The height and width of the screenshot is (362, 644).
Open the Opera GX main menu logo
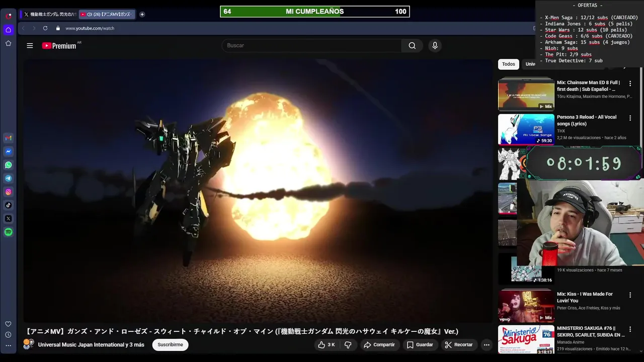(9, 16)
